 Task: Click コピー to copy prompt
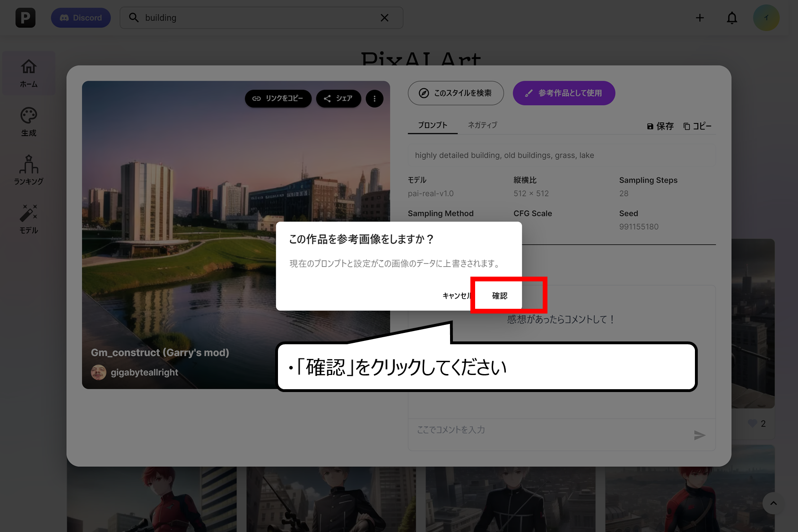point(697,126)
